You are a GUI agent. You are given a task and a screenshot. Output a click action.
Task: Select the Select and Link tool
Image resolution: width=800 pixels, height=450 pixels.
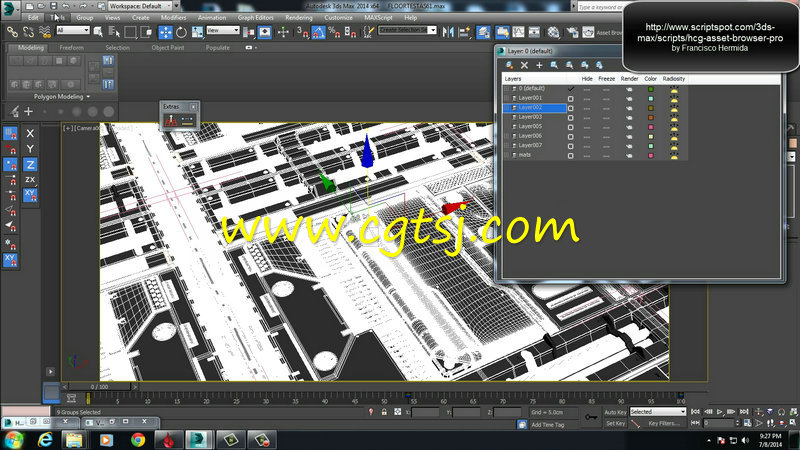(12, 32)
